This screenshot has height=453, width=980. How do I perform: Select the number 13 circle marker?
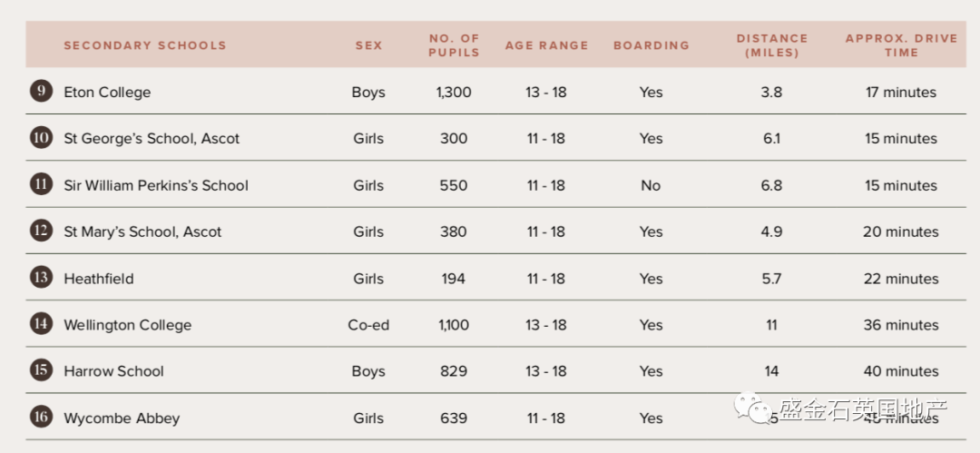point(41,277)
